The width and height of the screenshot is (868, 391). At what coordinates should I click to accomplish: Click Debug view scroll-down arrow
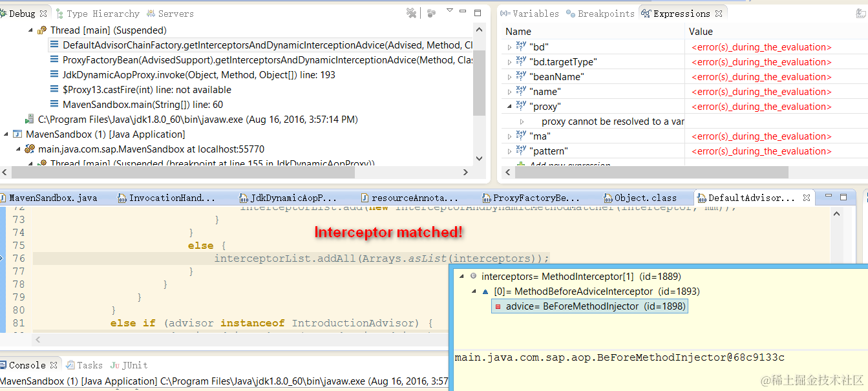click(479, 158)
